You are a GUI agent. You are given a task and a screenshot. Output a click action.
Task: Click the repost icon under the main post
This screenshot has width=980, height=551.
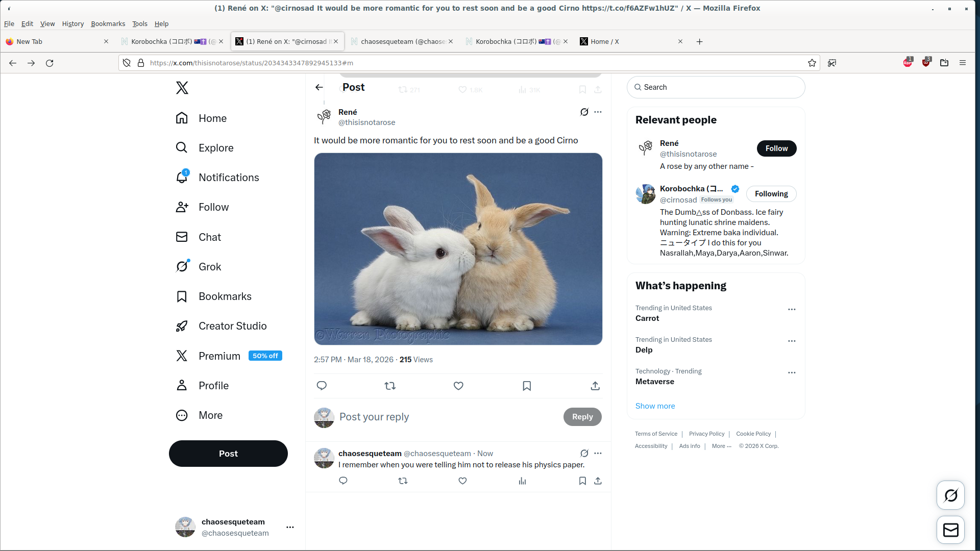(390, 386)
